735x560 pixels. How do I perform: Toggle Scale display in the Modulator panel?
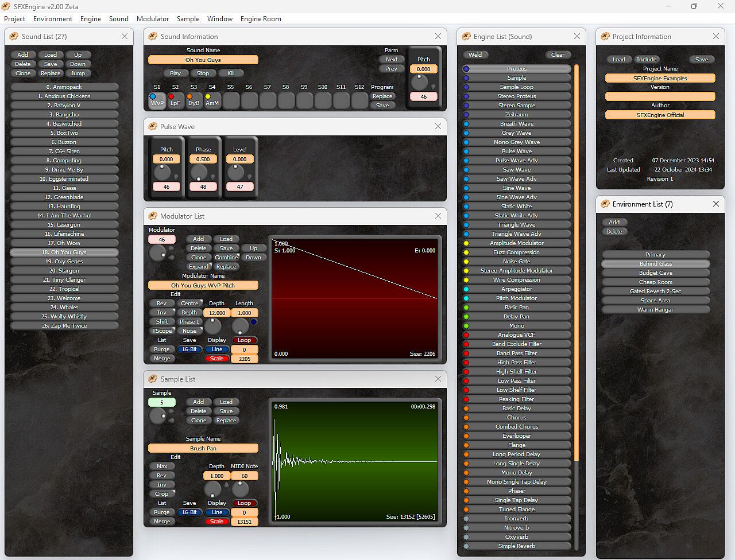(216, 359)
